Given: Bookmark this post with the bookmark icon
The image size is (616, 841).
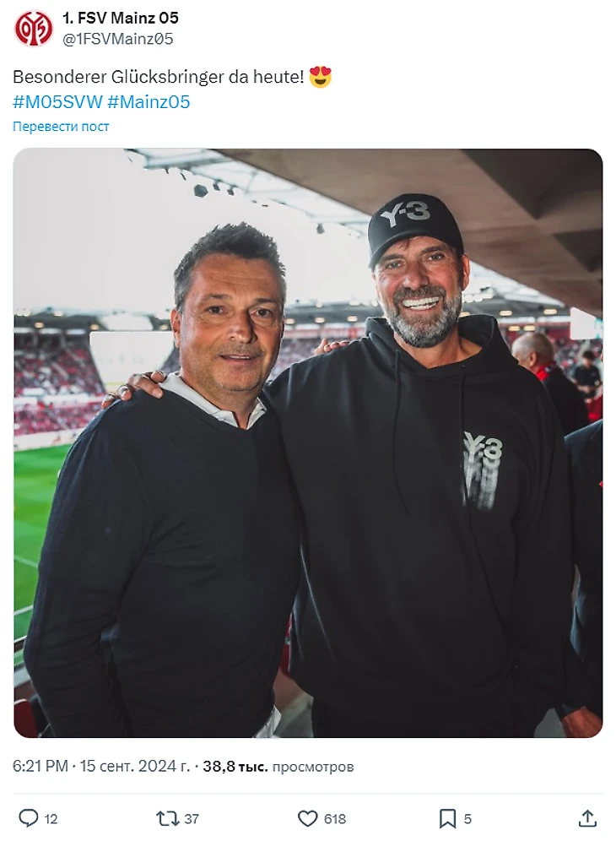Looking at the screenshot, I should click(447, 818).
